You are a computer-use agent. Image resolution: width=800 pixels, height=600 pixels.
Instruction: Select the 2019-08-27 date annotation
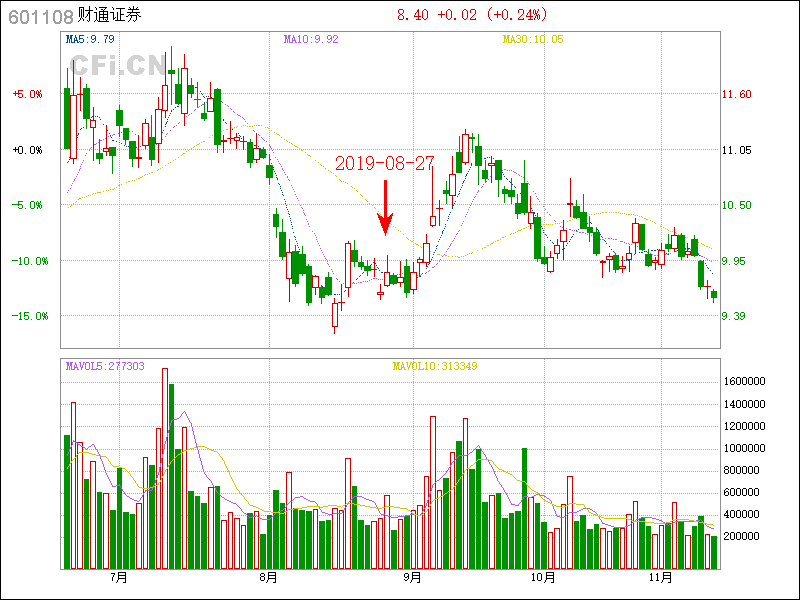pyautogui.click(x=384, y=162)
